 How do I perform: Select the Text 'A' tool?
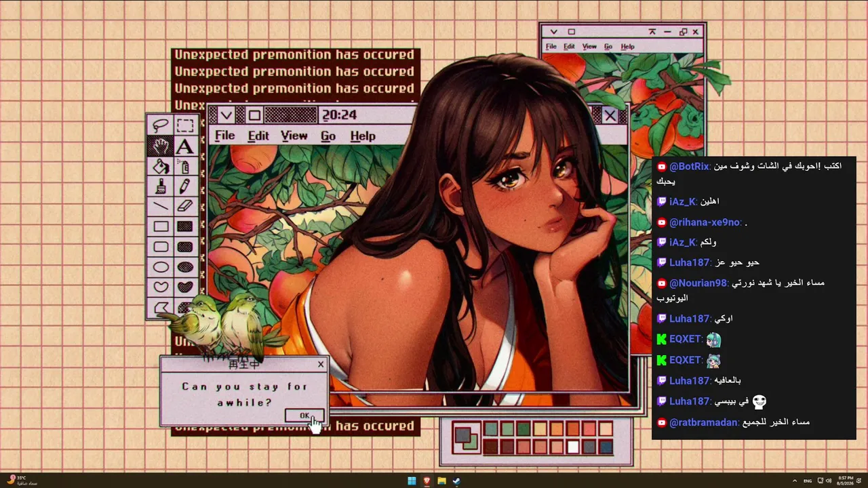pos(184,146)
